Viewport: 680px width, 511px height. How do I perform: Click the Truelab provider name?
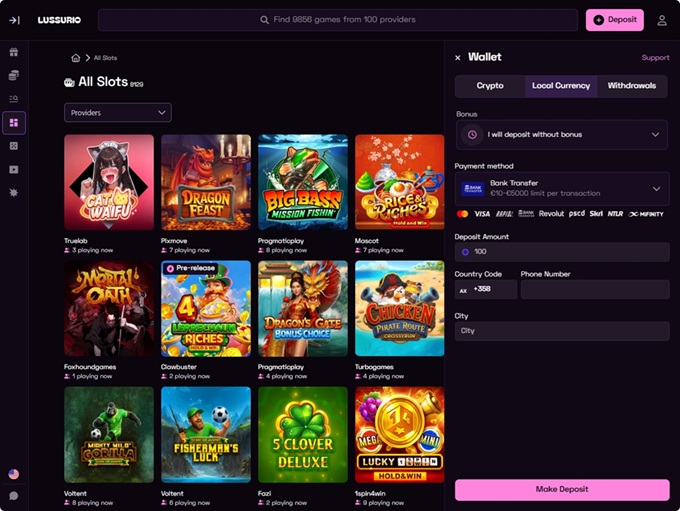pos(76,241)
